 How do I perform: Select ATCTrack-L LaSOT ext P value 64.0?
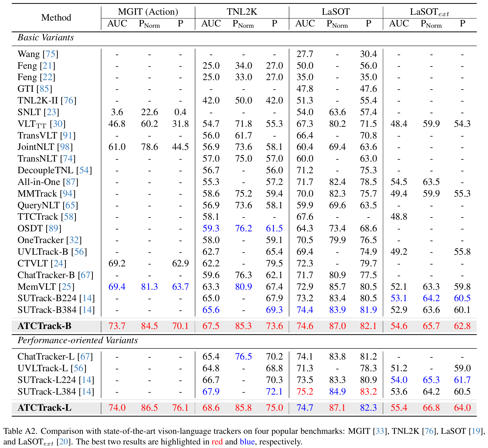(x=462, y=408)
